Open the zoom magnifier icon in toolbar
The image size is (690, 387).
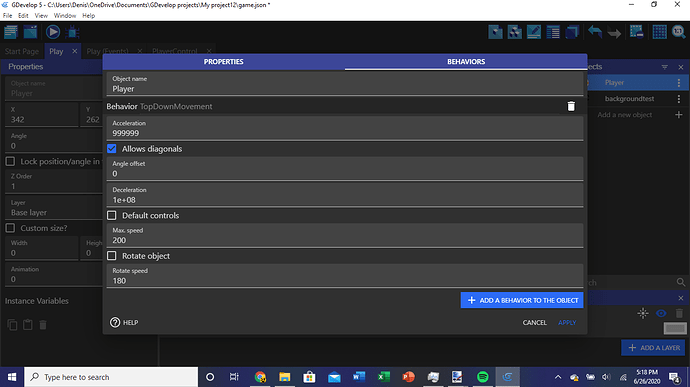pos(679,32)
